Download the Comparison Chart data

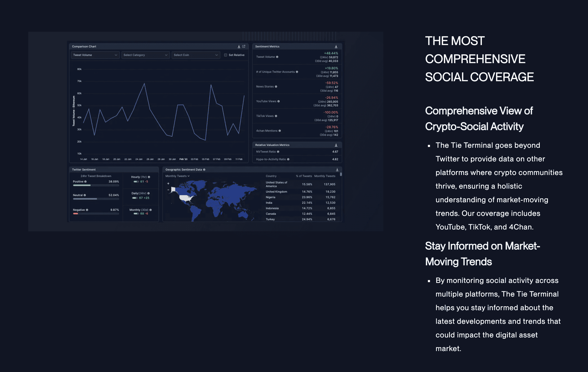[x=239, y=47]
